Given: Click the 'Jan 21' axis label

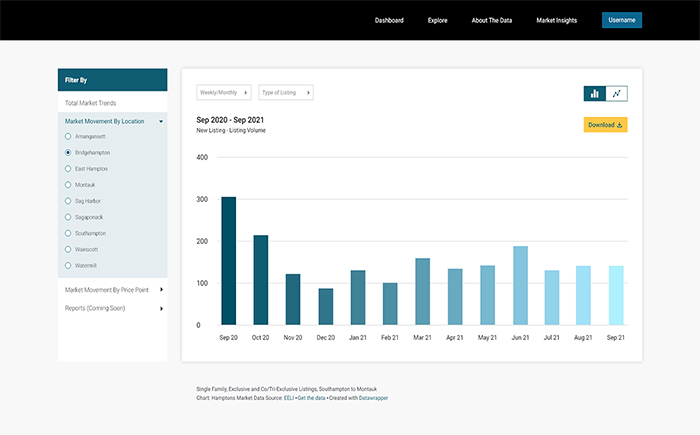Looking at the screenshot, I should point(358,338).
